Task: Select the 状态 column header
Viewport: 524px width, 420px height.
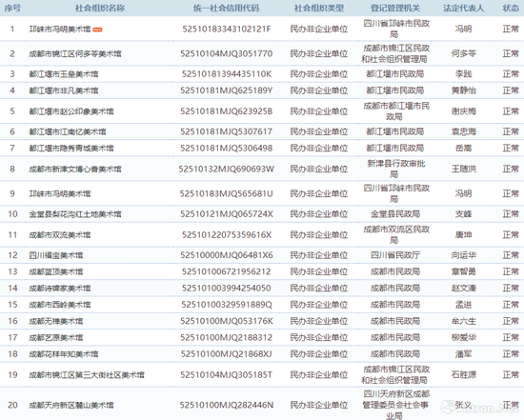Action: 511,8
